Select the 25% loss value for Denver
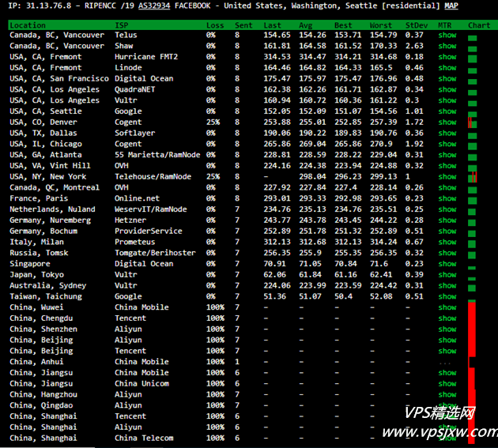 point(213,122)
